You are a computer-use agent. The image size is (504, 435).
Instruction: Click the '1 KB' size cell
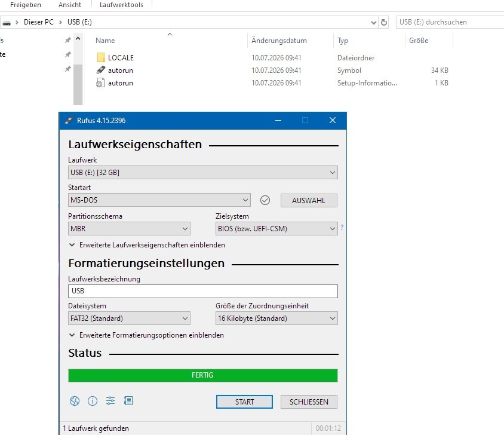(441, 83)
